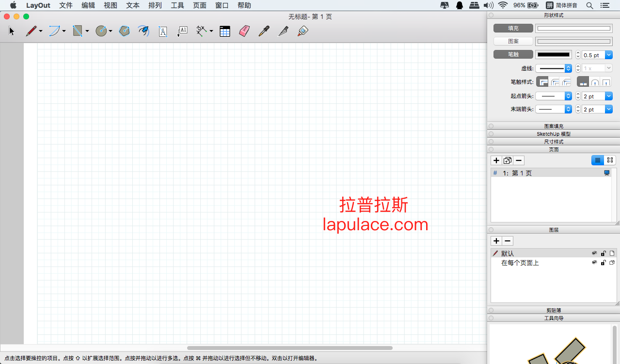Choose the Polygon tool
620x364 pixels.
(x=125, y=32)
